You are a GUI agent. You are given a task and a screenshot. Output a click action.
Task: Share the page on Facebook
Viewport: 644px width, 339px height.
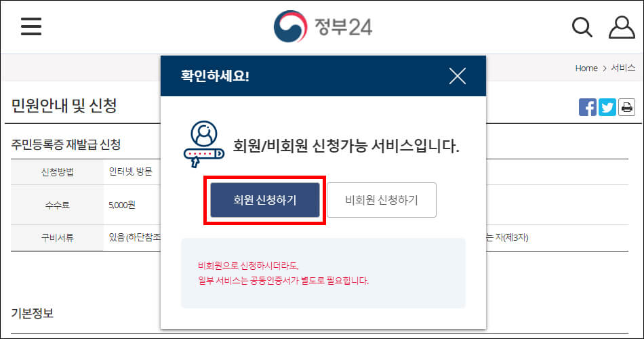pyautogui.click(x=587, y=107)
